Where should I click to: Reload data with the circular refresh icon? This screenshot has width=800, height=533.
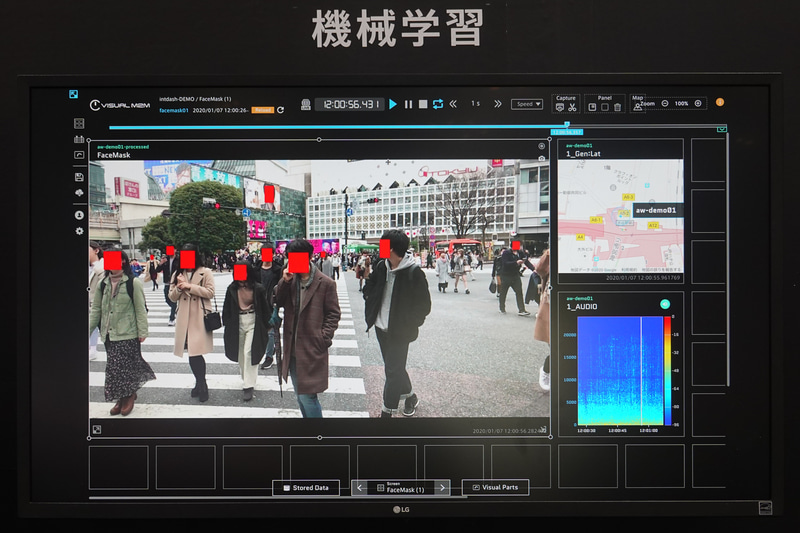(280, 110)
